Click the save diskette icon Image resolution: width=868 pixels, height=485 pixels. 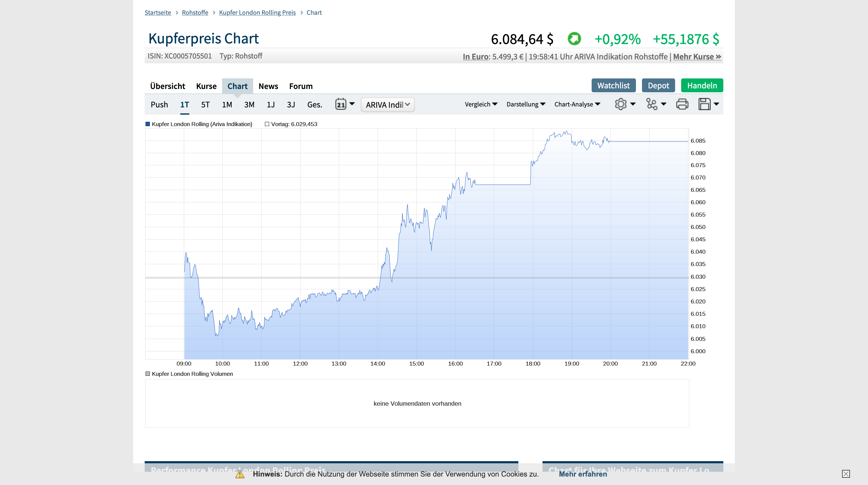point(704,104)
